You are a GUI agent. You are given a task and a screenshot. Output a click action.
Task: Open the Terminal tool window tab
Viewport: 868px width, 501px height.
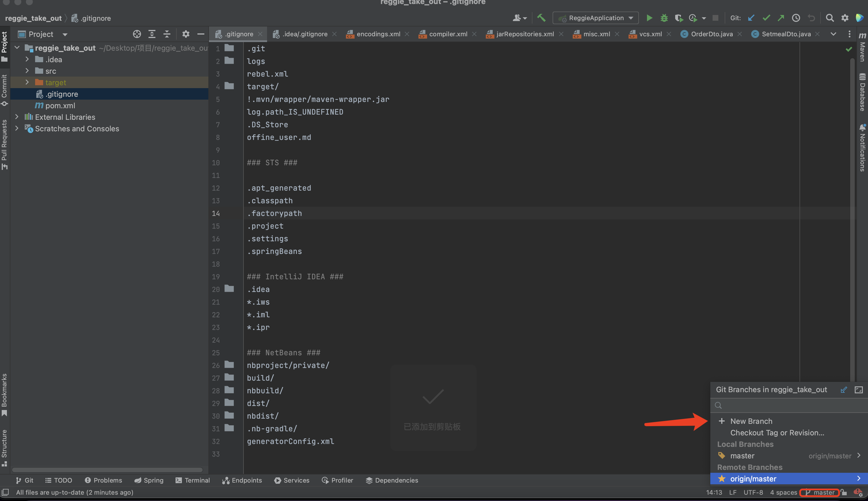coord(193,480)
